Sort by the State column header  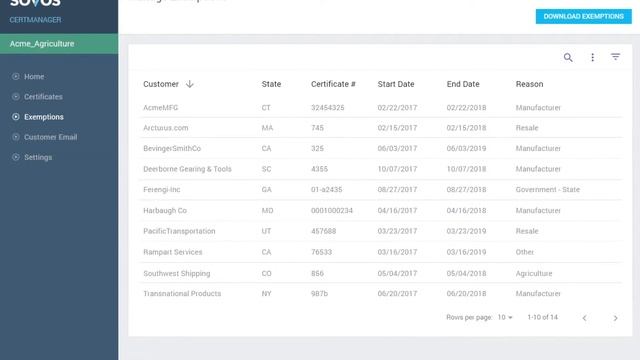pos(271,84)
